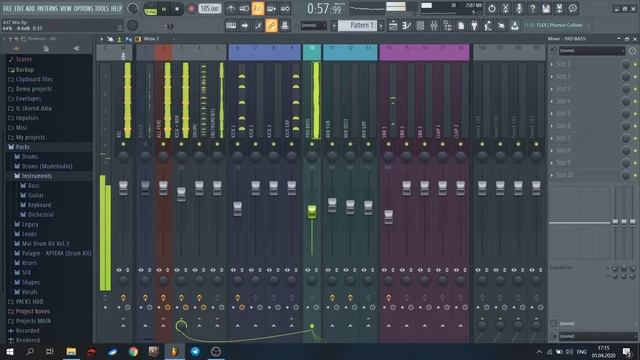Open the piano roll view icon
Screen dimensions: 640x360
click(x=407, y=26)
